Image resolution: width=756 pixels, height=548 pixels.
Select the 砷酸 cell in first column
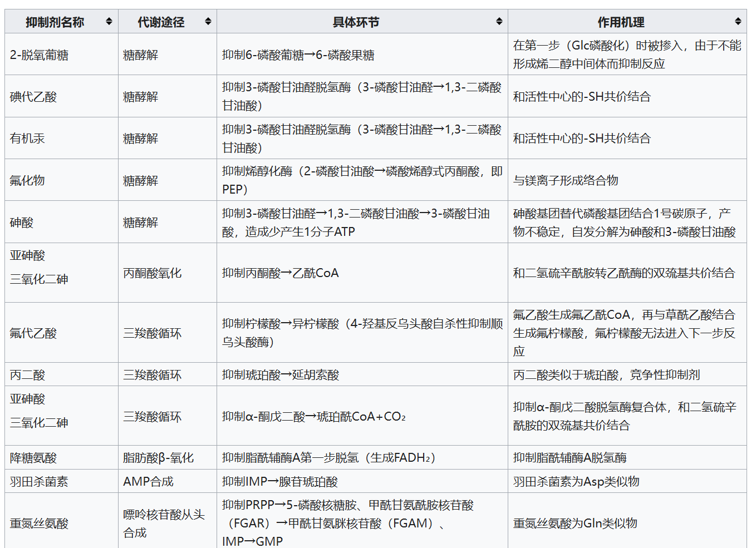tap(22, 223)
